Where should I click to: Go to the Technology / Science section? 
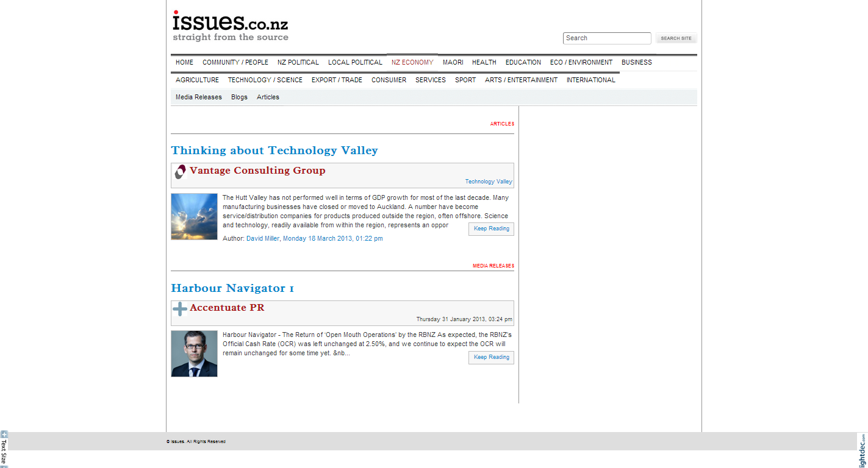(265, 80)
